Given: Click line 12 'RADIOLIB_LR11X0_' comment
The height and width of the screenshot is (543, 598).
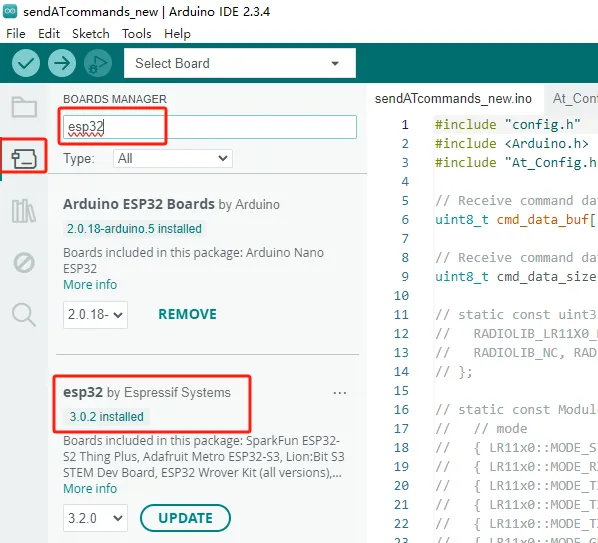Looking at the screenshot, I should (x=535, y=334).
